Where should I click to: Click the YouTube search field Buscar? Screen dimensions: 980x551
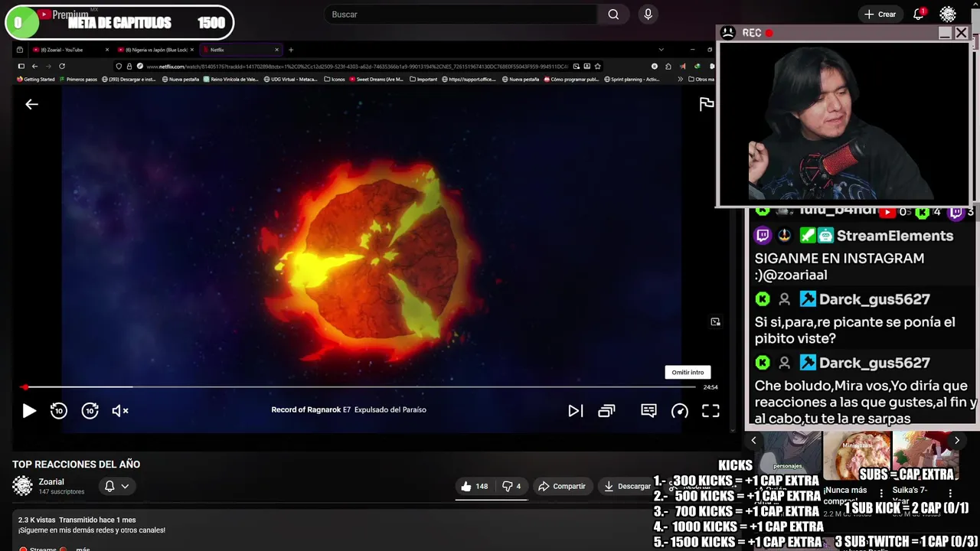click(x=462, y=15)
